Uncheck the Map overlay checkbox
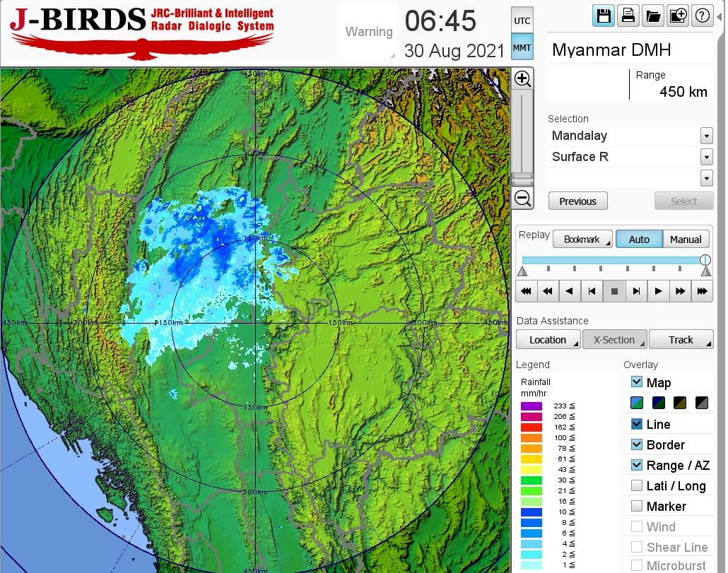 tap(637, 382)
